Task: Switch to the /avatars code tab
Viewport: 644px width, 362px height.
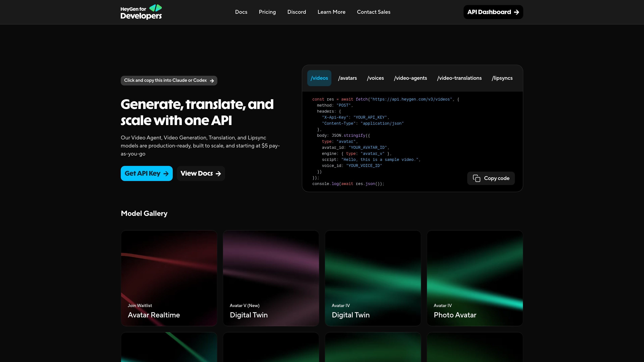Action: (x=347, y=78)
